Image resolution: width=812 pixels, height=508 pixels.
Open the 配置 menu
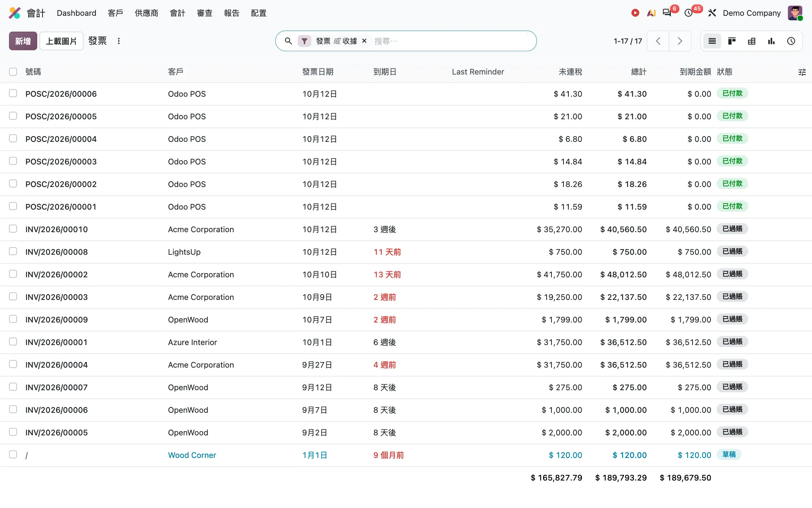[259, 13]
